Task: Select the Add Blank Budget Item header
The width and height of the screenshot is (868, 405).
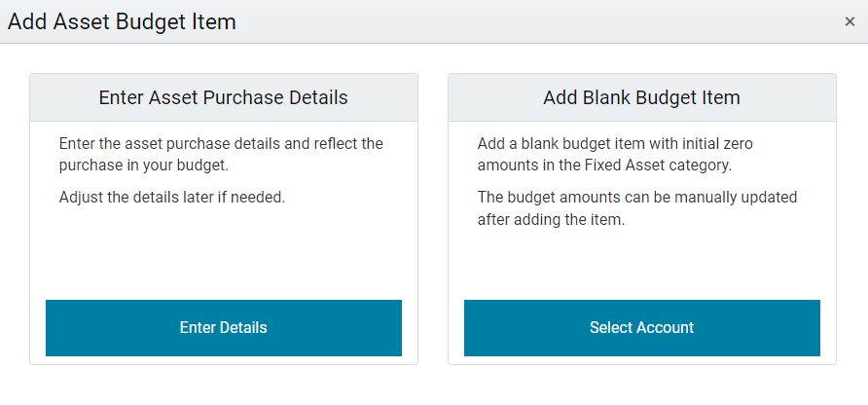Action: [641, 97]
